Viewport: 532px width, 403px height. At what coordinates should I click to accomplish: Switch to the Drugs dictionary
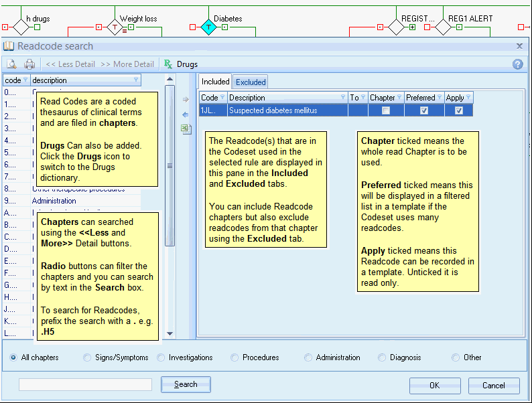pyautogui.click(x=181, y=64)
